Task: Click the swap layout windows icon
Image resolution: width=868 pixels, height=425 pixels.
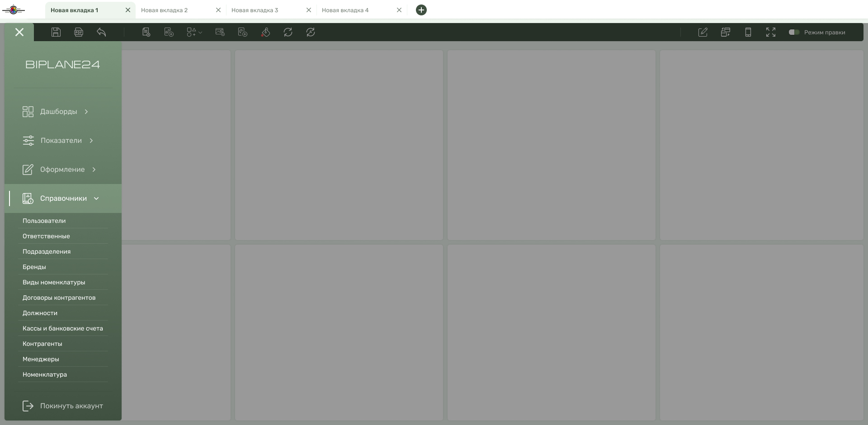Action: coord(726,32)
